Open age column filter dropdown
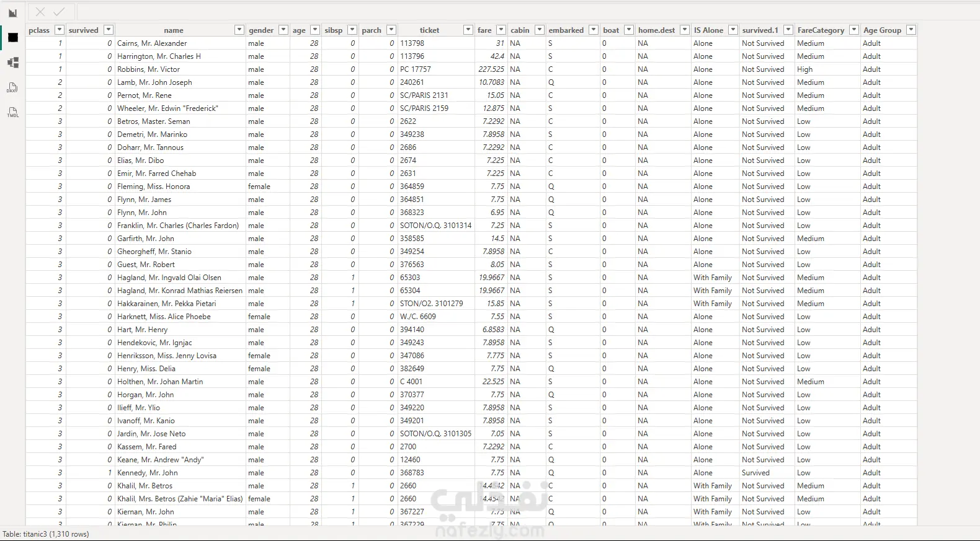Screen dimensions: 980x541 pyautogui.click(x=315, y=30)
